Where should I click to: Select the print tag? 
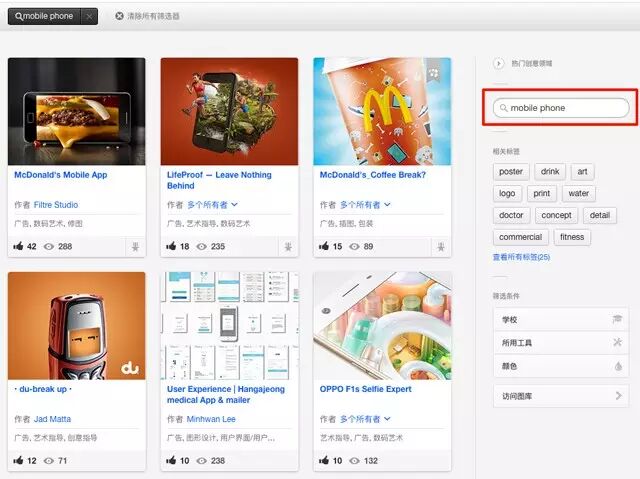coord(542,193)
